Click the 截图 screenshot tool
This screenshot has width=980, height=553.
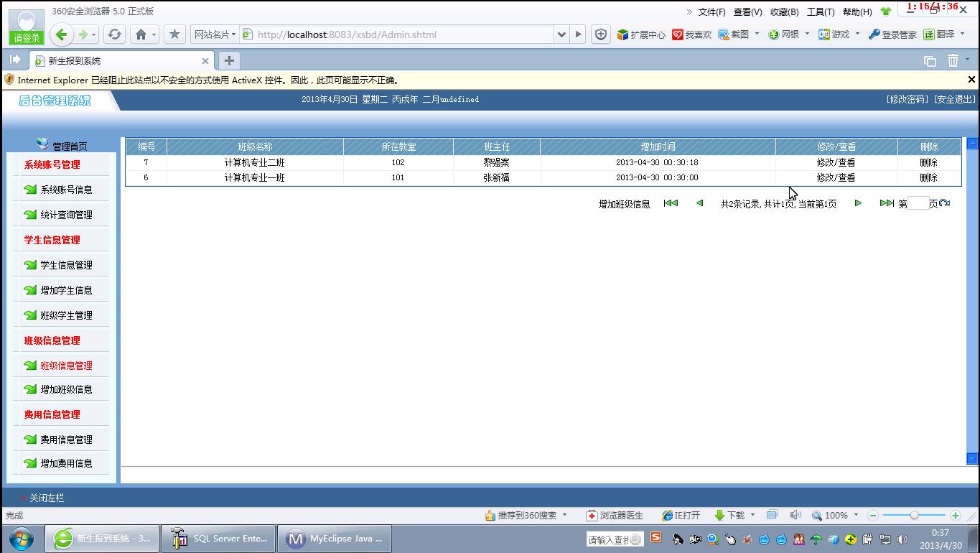[734, 34]
